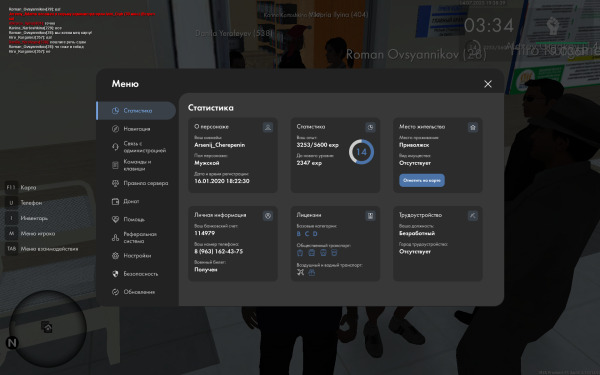Click the license card icon on Лицензии card
The width and height of the screenshot is (600, 375).
[x=370, y=216]
